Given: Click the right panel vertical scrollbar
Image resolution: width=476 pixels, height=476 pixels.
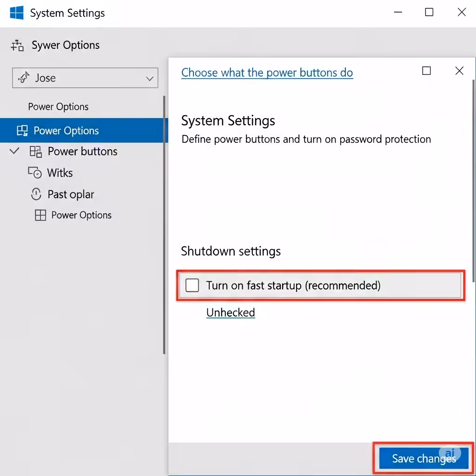Looking at the screenshot, I should click(474, 181).
